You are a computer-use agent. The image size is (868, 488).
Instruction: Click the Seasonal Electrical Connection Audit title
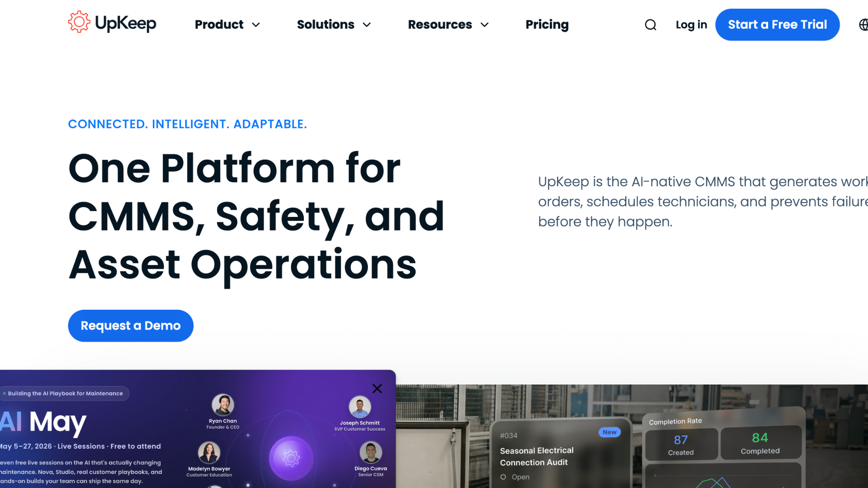point(537,456)
